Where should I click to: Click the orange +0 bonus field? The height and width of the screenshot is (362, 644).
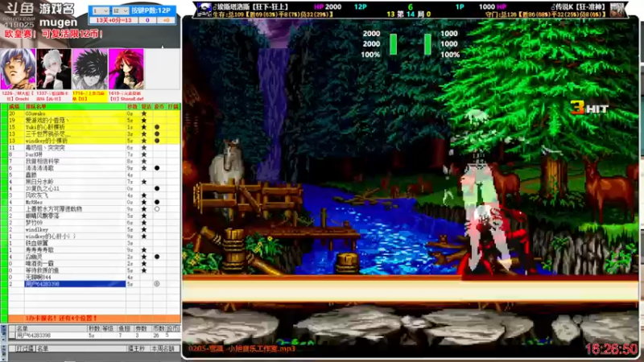[167, 20]
